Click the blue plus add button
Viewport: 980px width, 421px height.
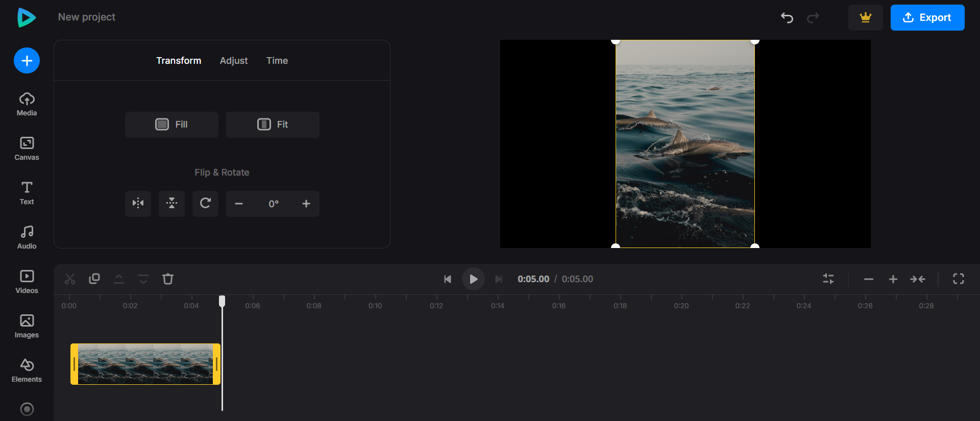[x=27, y=61]
